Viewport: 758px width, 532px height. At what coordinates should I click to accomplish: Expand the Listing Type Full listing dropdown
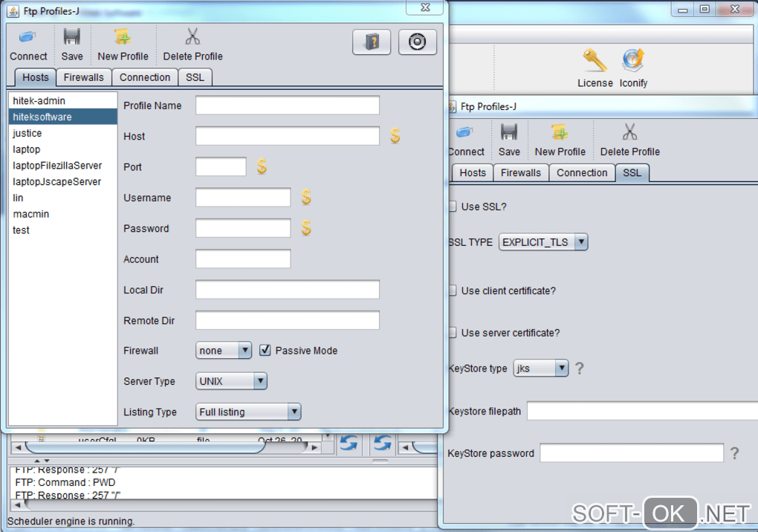[x=248, y=412]
